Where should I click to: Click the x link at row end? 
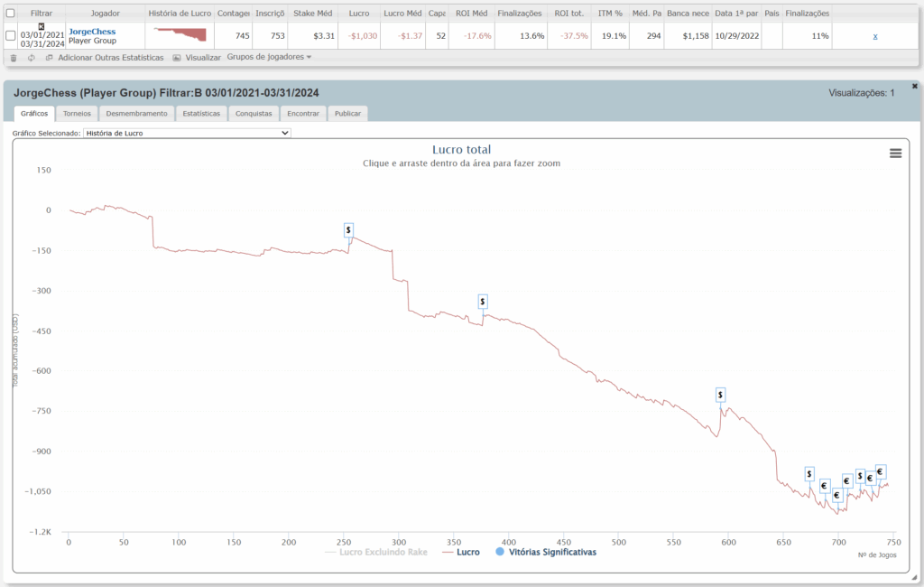(x=875, y=35)
